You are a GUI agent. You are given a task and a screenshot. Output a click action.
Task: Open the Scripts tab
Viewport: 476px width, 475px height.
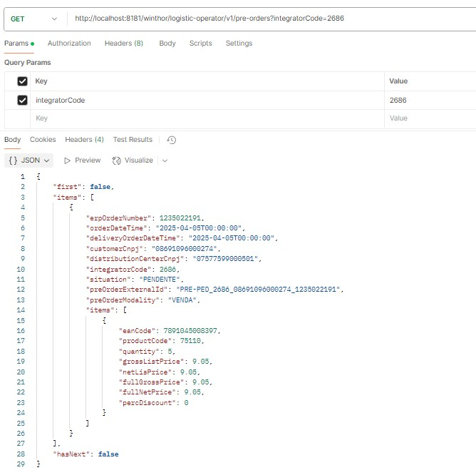(x=200, y=44)
